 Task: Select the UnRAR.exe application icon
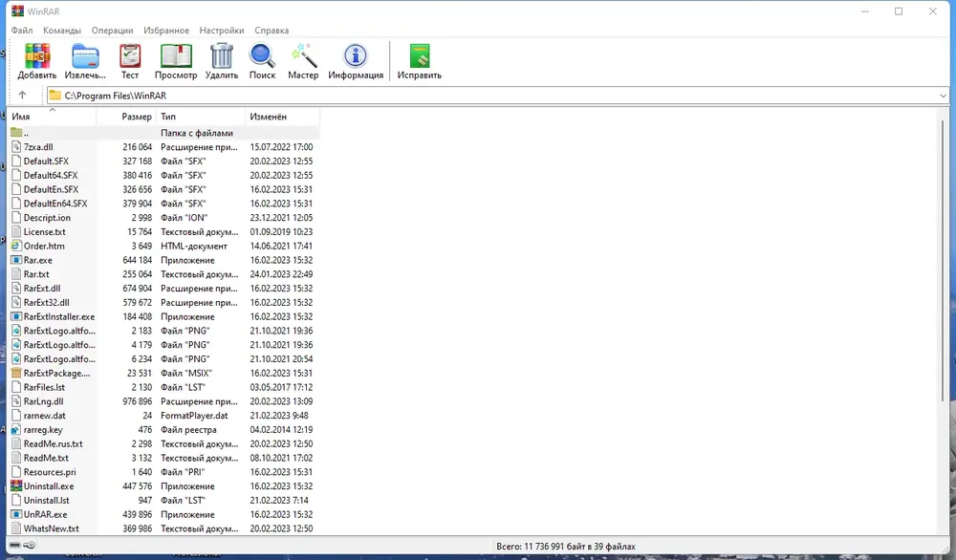pos(16,514)
